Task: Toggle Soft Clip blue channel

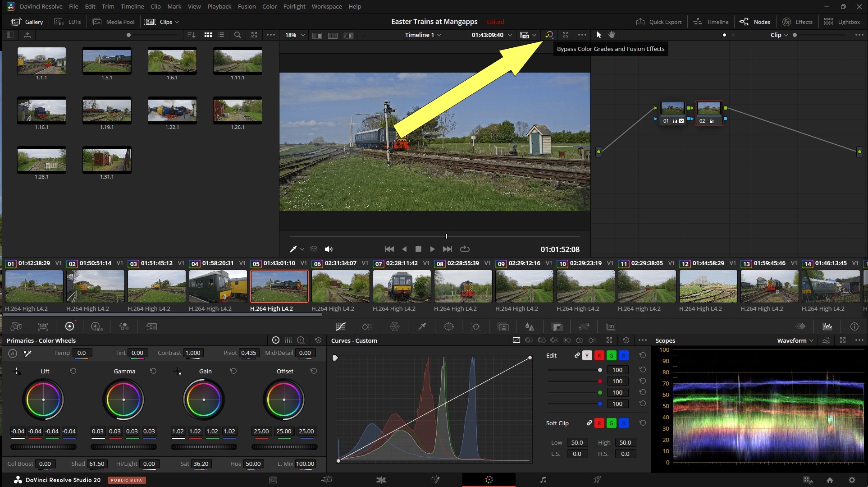Action: [623, 423]
